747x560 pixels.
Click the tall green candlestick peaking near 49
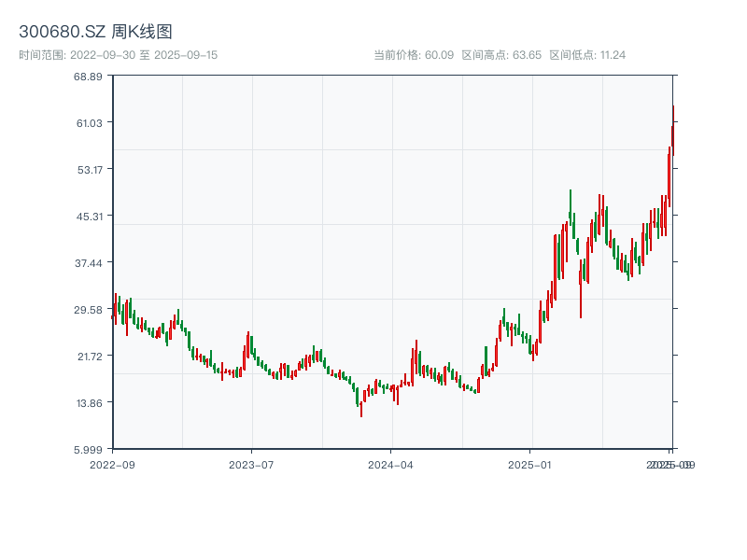pyautogui.click(x=571, y=207)
